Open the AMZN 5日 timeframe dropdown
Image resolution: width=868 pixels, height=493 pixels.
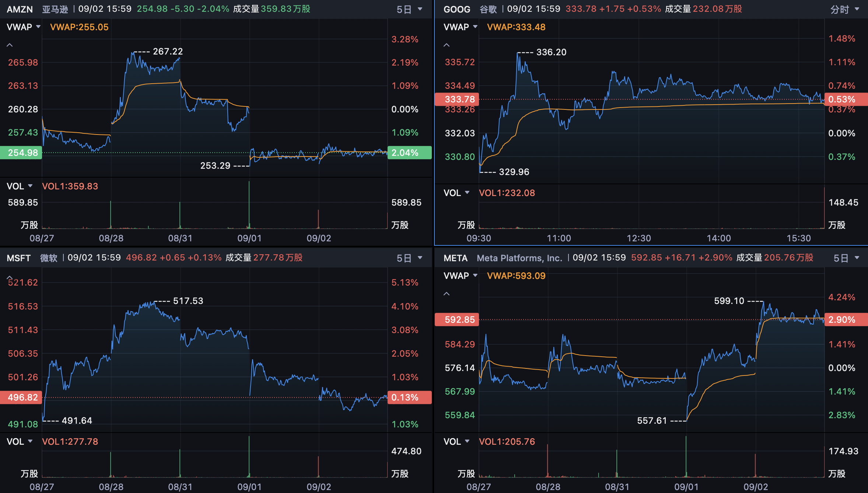[409, 9]
